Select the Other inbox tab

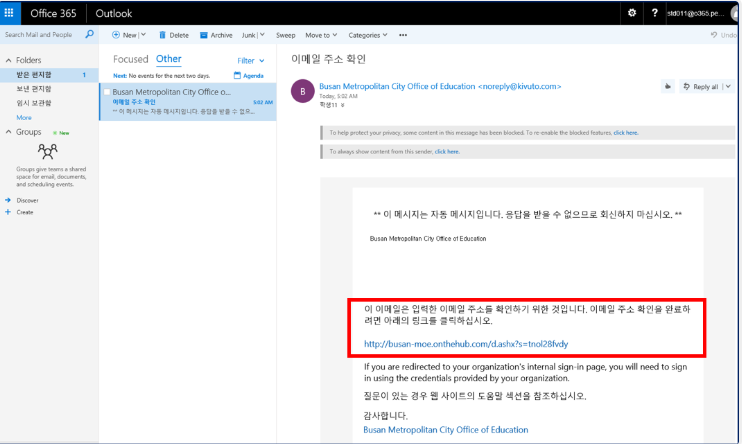coord(168,60)
